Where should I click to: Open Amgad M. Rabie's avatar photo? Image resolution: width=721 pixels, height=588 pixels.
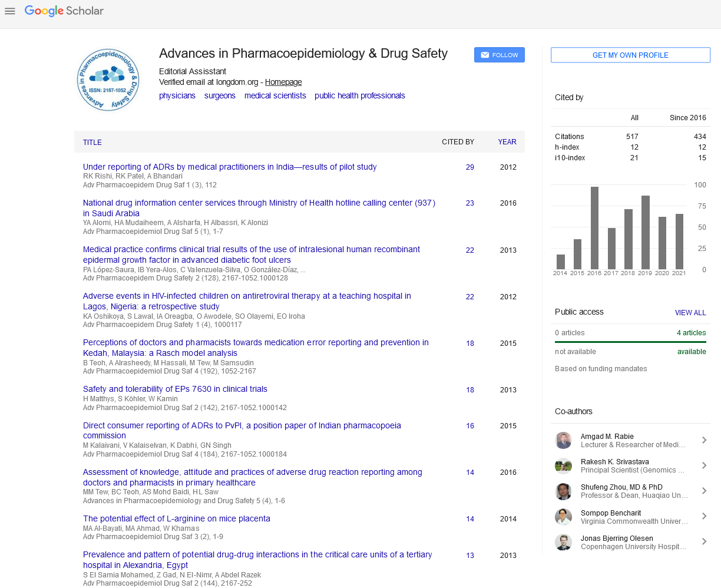tap(563, 441)
